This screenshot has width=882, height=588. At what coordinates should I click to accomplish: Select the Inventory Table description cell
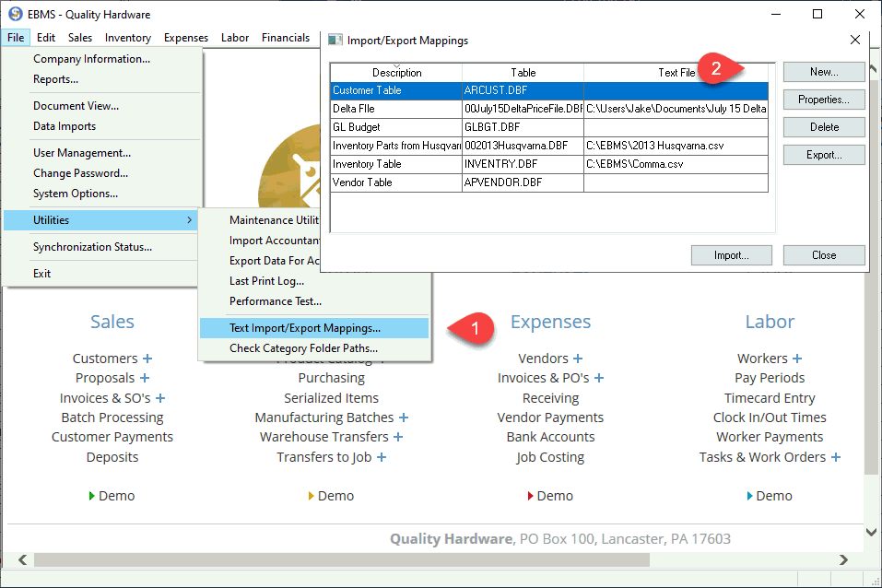pyautogui.click(x=396, y=164)
